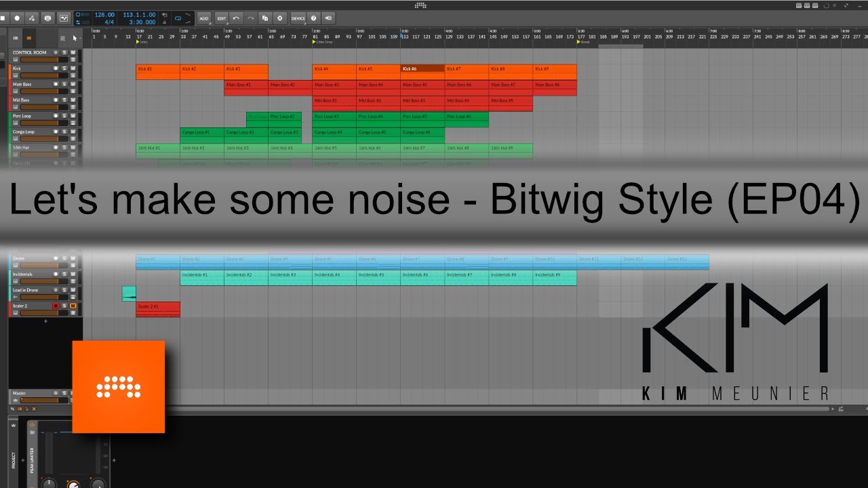Click the Redo arrow in the toolbar

250,18
